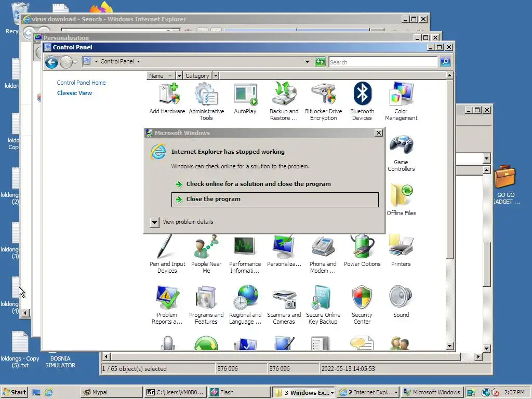This screenshot has height=399, width=532.
Task: Open the 2 Internet Explorer taskbar group
Action: point(368,392)
